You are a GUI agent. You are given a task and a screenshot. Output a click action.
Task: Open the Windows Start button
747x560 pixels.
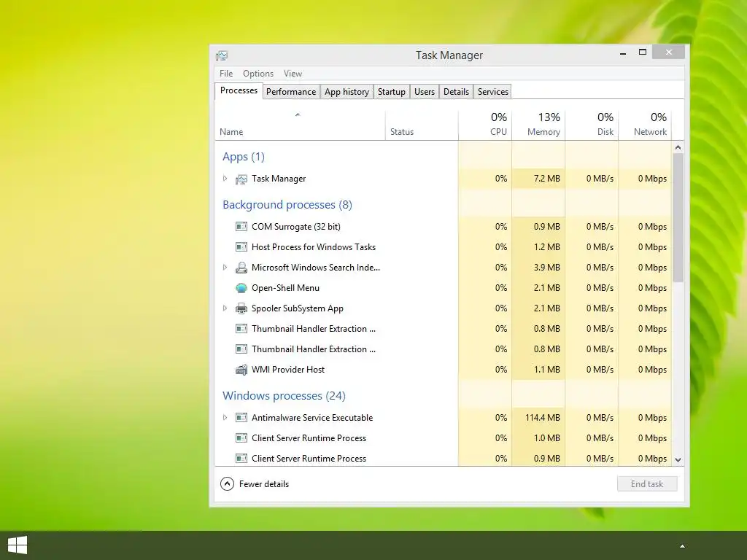point(18,545)
